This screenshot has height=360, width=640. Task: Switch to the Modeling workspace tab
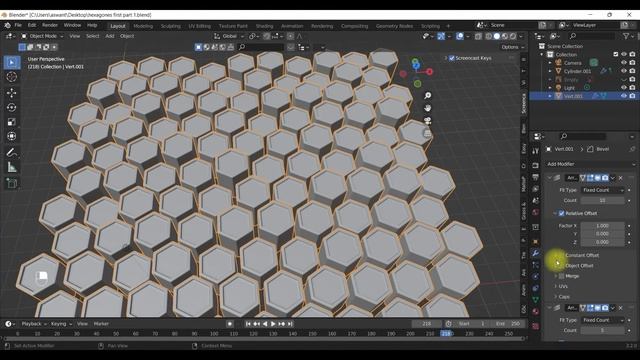(x=143, y=26)
